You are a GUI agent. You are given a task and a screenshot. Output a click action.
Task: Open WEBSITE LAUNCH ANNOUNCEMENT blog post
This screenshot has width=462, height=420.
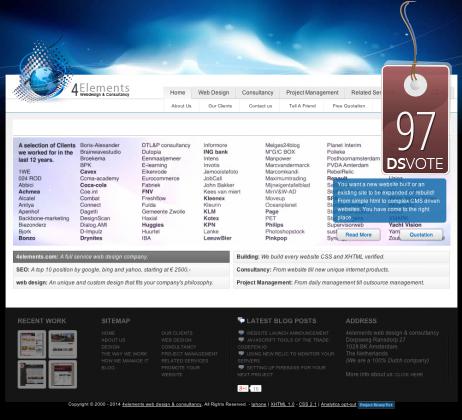(287, 333)
